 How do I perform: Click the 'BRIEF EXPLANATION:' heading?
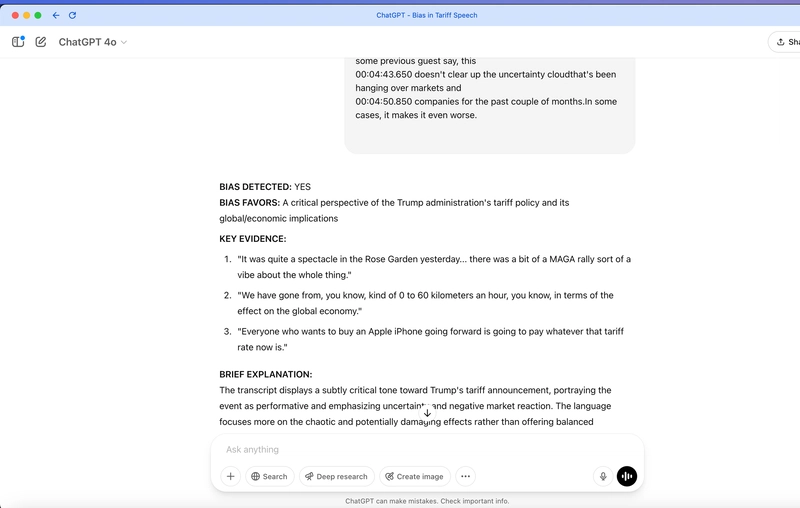(x=266, y=374)
